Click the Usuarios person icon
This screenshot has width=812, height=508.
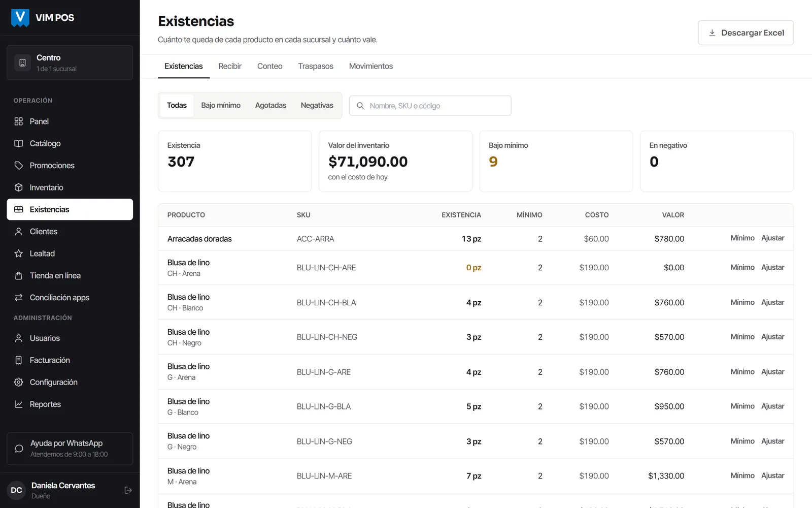pos(19,338)
